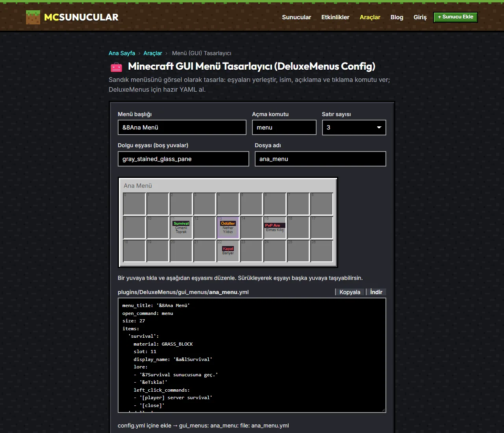Click the toolbox icon beside page title
The image size is (504, 433).
(x=116, y=67)
